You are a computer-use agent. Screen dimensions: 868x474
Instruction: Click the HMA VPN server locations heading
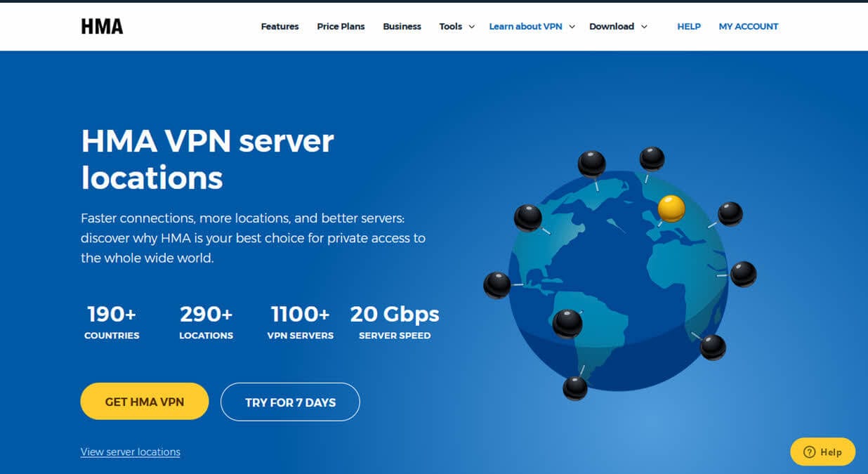click(208, 159)
